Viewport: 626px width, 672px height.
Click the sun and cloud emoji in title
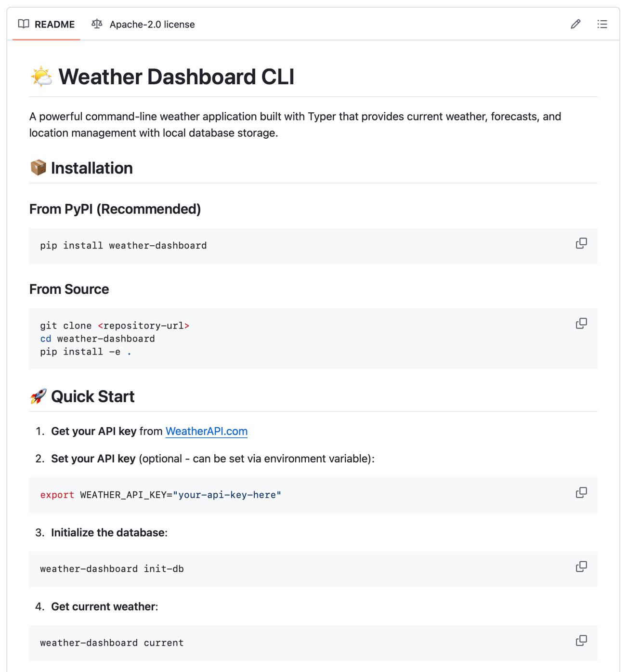41,77
